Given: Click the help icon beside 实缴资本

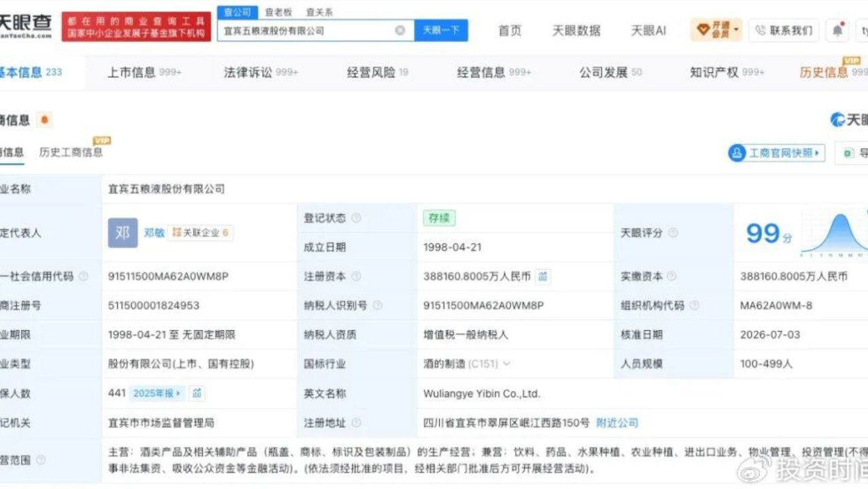Looking at the screenshot, I should point(672,276).
